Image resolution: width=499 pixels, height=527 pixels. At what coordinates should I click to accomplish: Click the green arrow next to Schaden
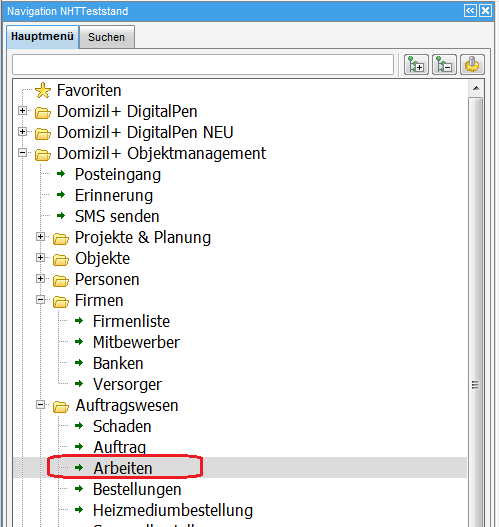coord(79,425)
